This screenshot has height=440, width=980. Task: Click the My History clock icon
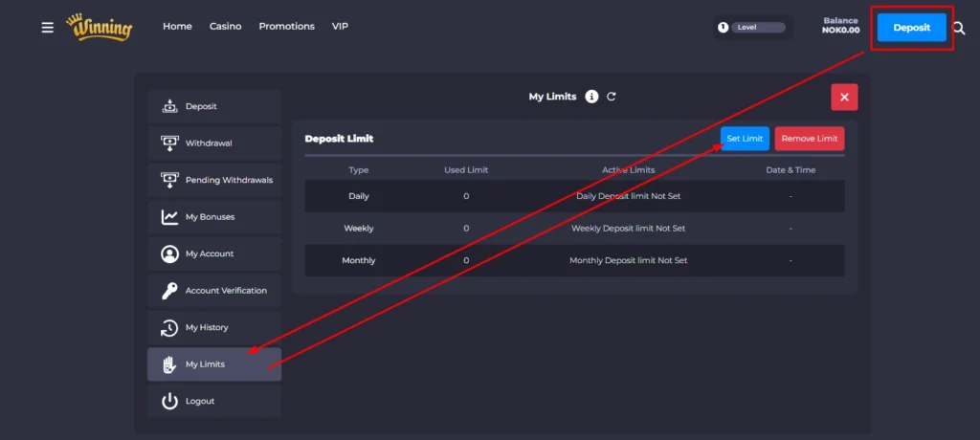click(x=169, y=328)
